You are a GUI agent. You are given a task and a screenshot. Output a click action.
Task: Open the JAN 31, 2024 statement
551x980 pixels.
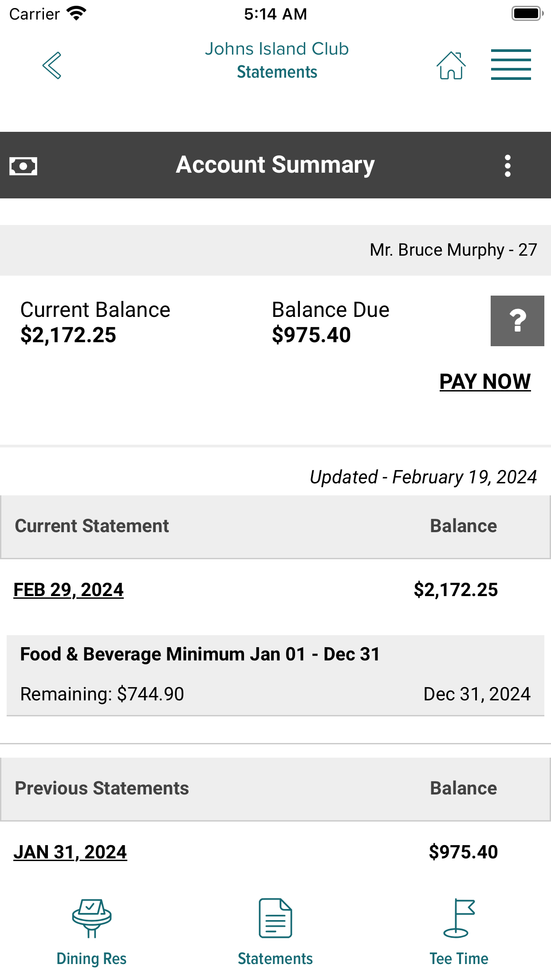[70, 852]
